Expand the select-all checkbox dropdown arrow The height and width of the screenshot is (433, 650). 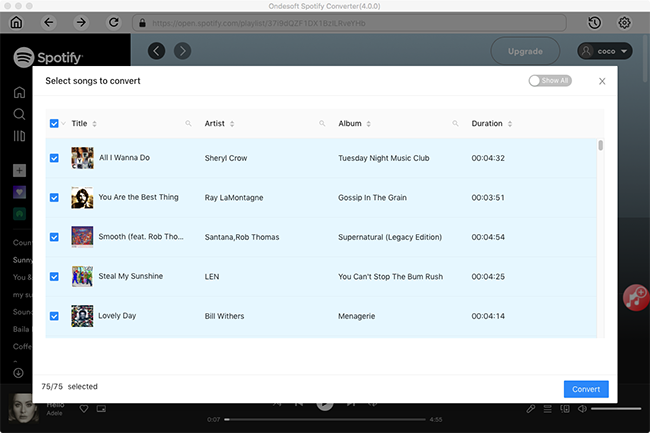tap(64, 124)
